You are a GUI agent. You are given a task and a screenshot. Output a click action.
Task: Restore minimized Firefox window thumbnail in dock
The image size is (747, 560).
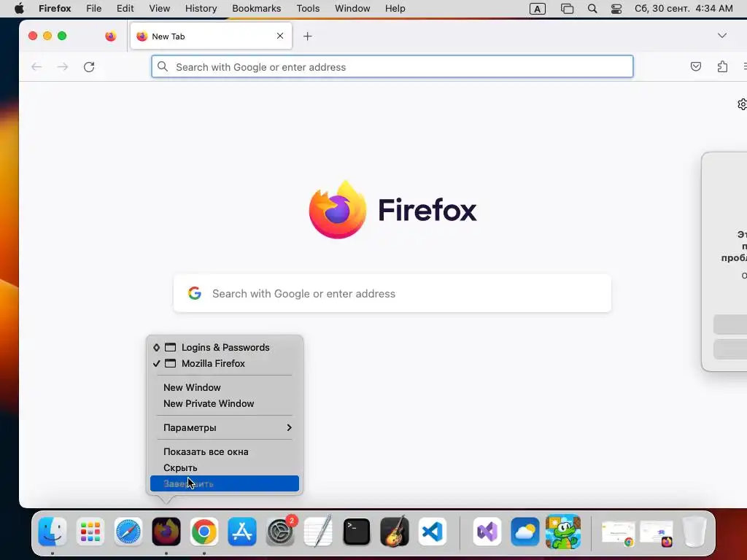click(656, 533)
